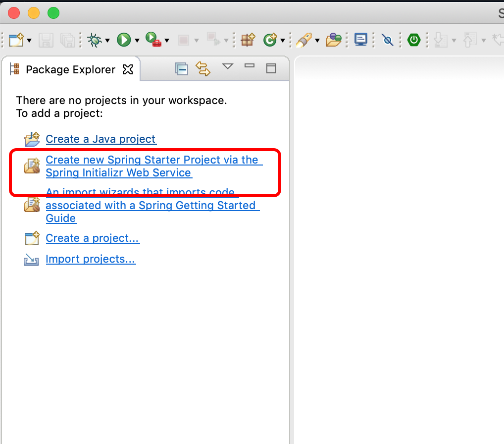Image resolution: width=504 pixels, height=444 pixels.
Task: Click the Spring Getting Started Guide import link
Action: click(x=152, y=205)
